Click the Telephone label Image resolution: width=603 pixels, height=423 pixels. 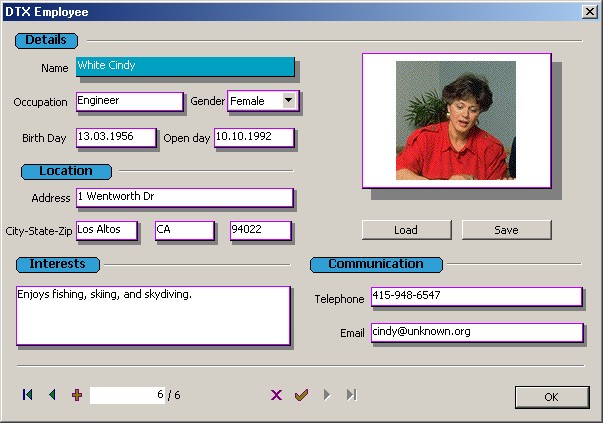point(339,299)
